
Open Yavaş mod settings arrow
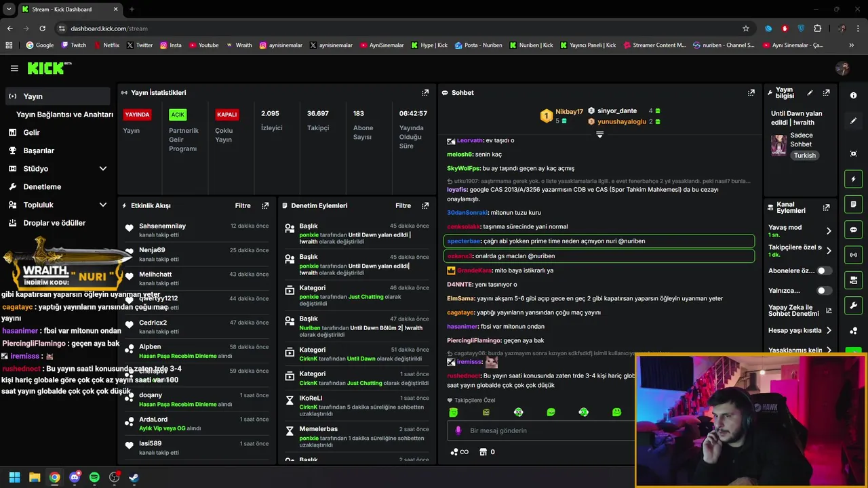(828, 231)
